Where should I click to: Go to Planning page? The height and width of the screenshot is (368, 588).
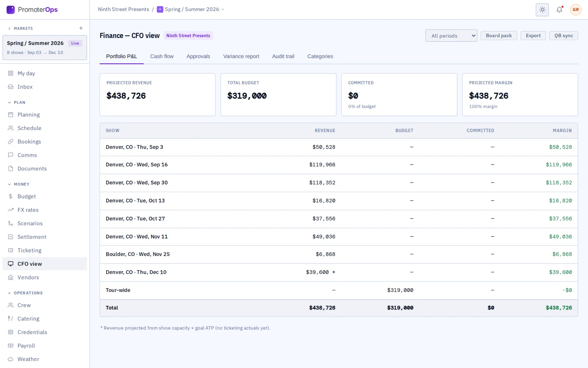45,115
